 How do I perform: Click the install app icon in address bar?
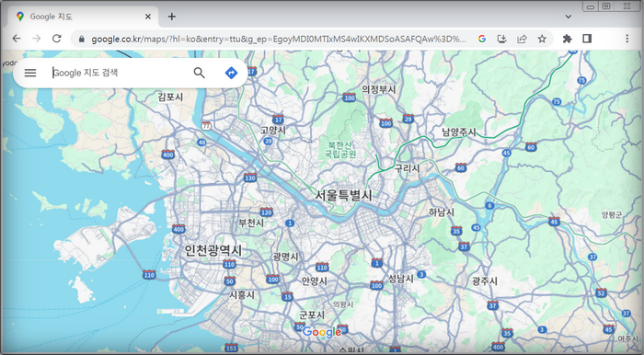click(501, 39)
